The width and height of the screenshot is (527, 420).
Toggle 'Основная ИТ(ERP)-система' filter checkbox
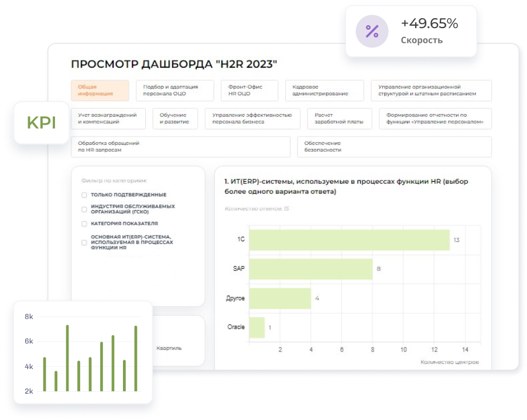click(x=84, y=243)
